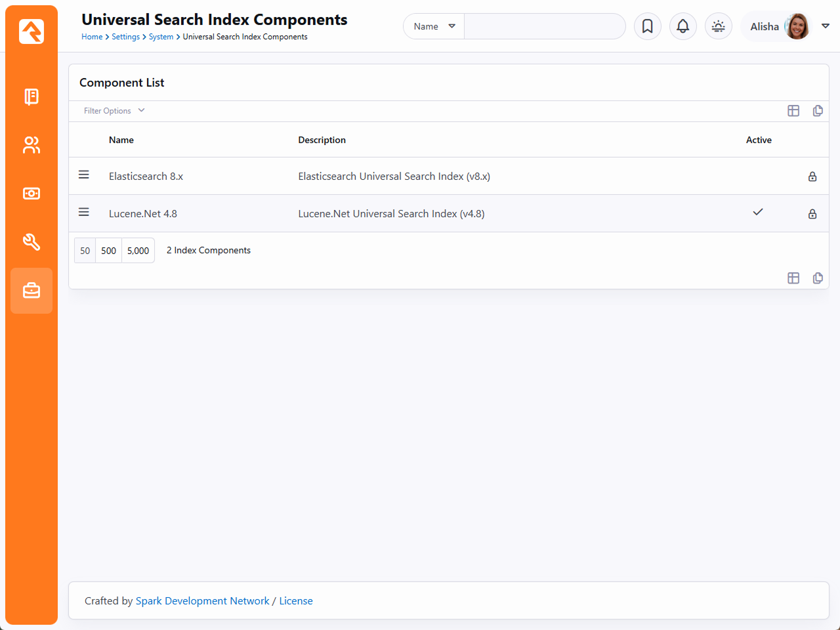840x630 pixels.
Task: Open the Spark Development Network link
Action: (x=202, y=601)
